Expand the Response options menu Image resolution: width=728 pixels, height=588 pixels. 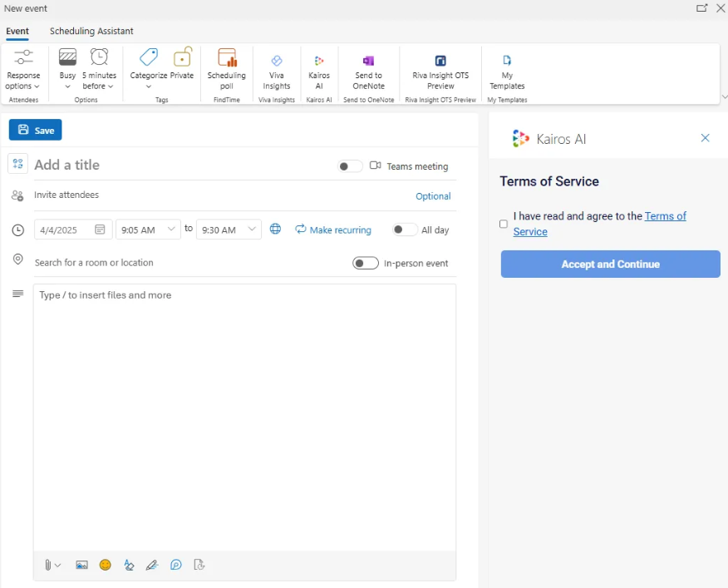[x=23, y=69]
